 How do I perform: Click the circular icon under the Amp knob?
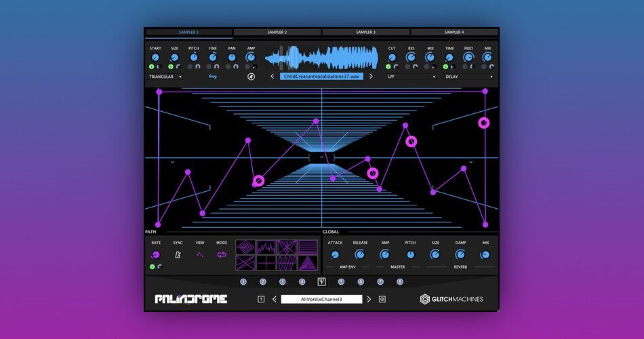251,77
